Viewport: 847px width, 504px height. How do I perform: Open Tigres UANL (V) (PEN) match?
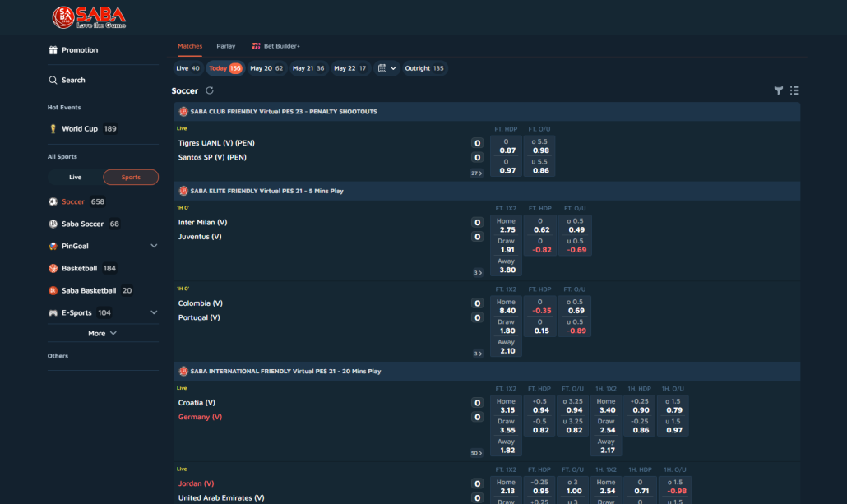[216, 143]
